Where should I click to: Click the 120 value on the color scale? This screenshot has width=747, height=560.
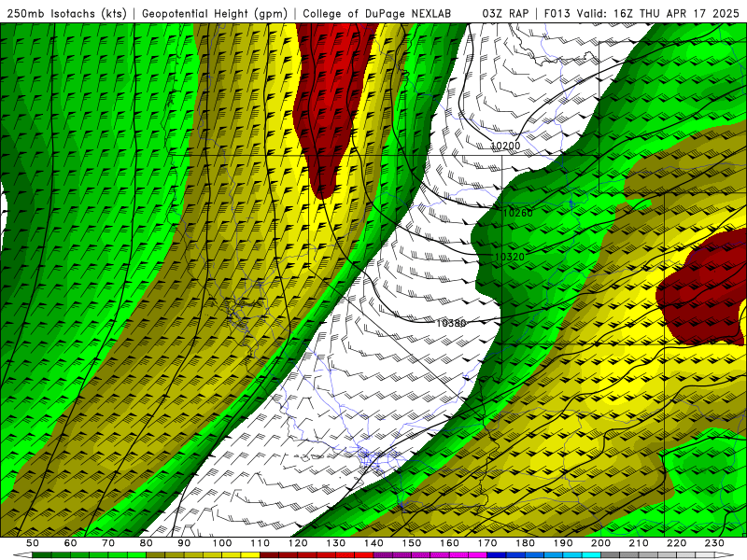coord(298,543)
